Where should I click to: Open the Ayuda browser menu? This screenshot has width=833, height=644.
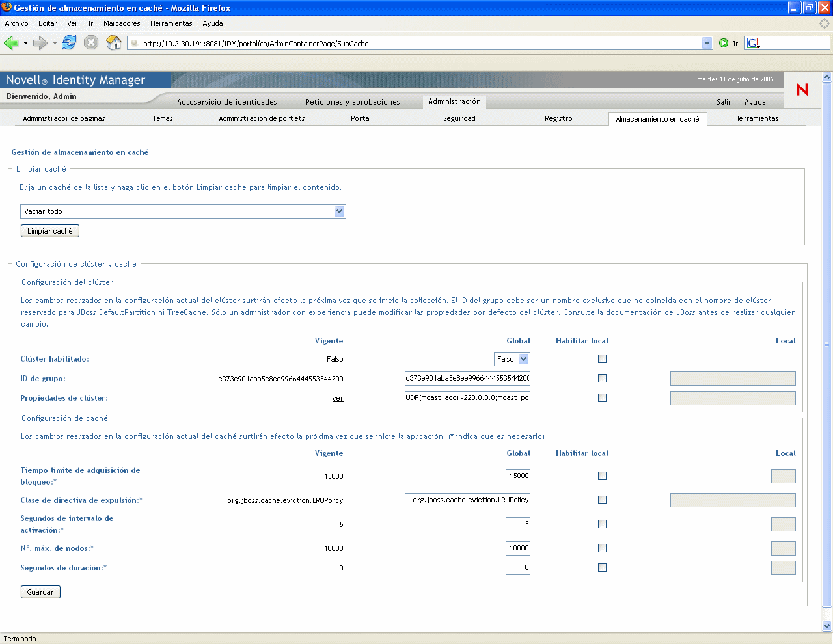pyautogui.click(x=213, y=23)
